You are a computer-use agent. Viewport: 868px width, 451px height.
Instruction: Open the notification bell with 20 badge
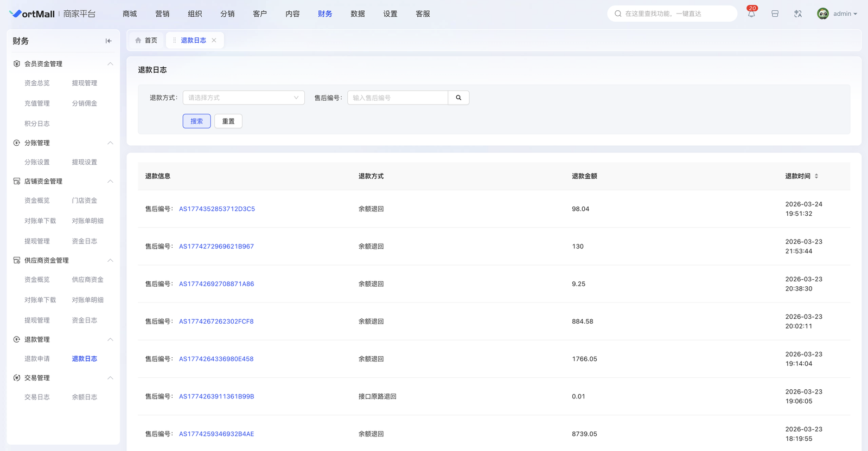pos(751,14)
